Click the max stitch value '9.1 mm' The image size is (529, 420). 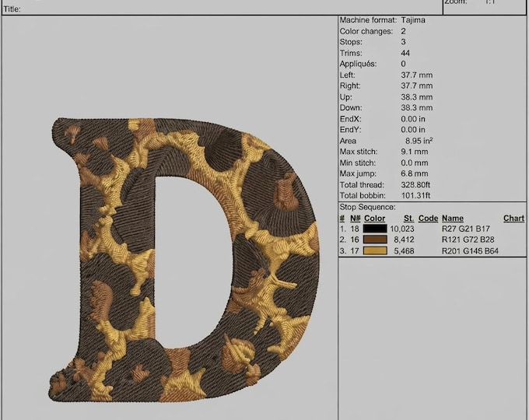coord(415,152)
